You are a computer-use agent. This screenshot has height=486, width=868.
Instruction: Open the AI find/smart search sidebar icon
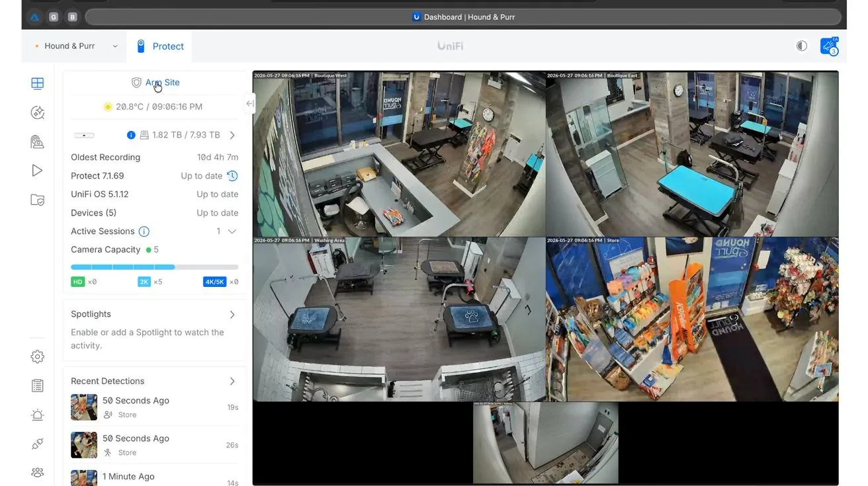point(38,112)
